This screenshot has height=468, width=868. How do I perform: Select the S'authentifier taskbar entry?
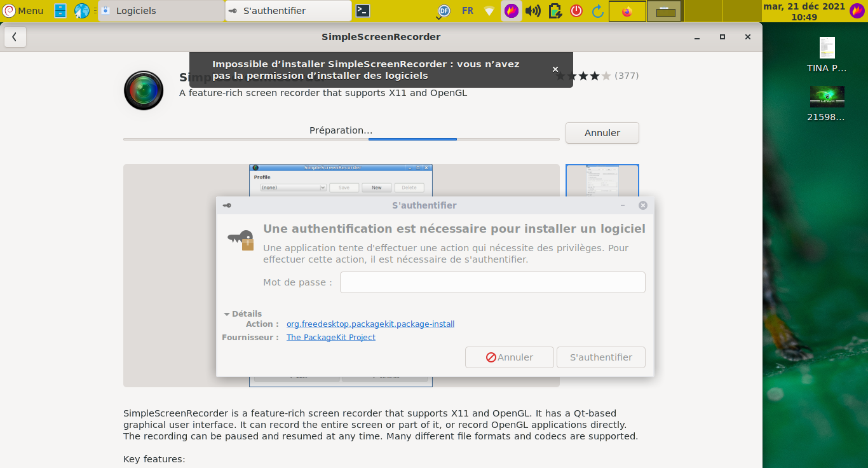point(286,10)
